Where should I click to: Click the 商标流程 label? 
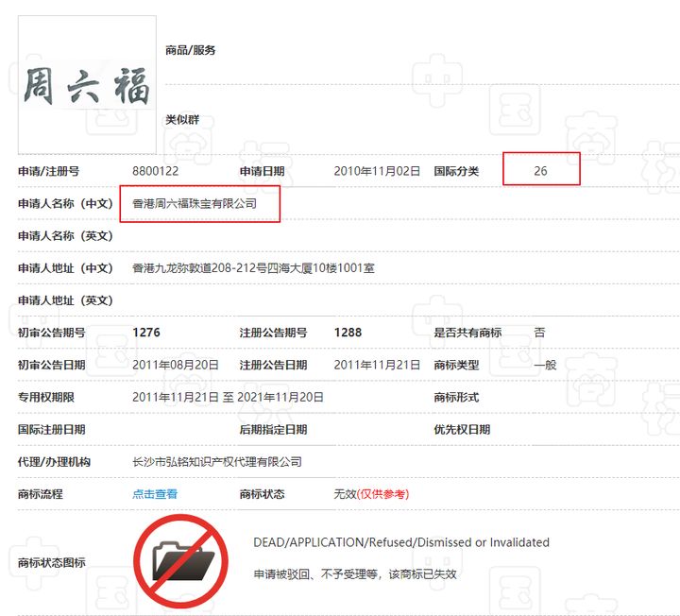coord(41,494)
